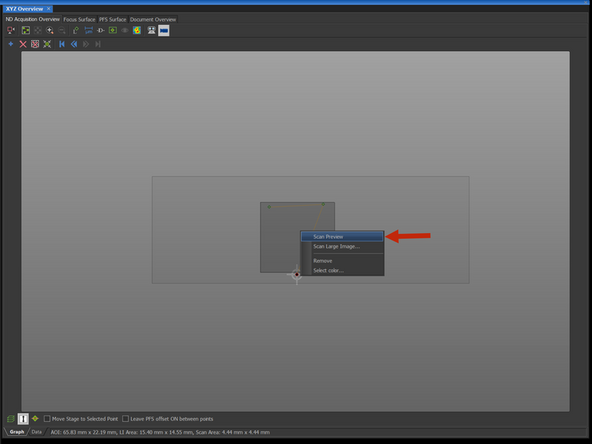Click the green framed center-point icon
This screenshot has width=592, height=444.
[113, 30]
